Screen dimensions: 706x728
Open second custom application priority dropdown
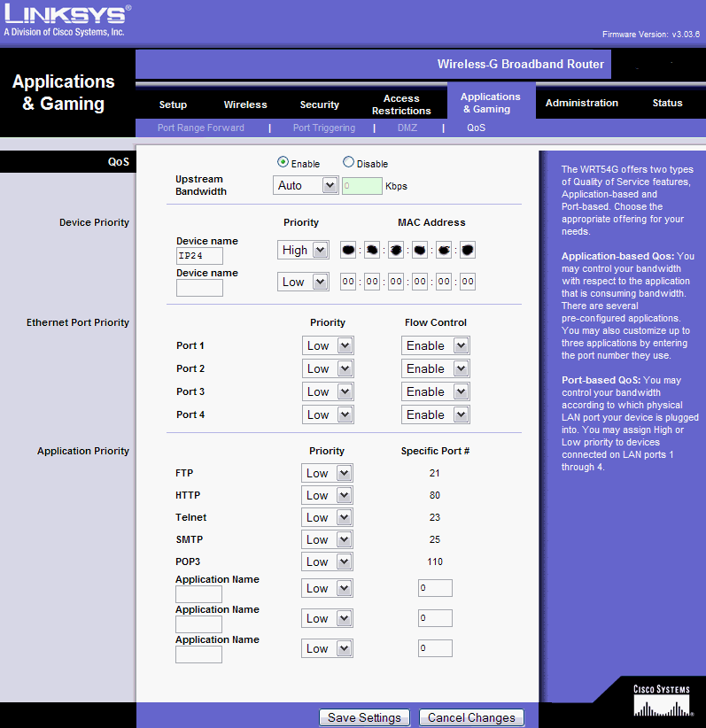point(327,618)
